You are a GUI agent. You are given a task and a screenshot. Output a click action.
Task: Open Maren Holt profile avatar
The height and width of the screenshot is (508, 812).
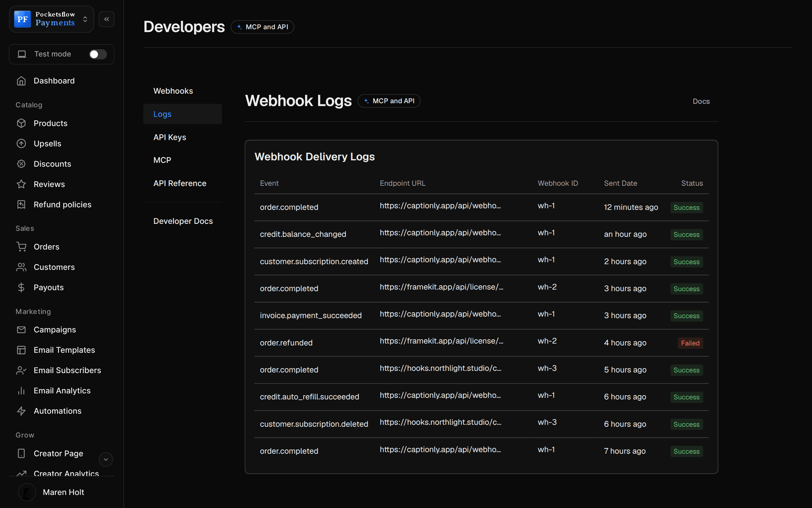(27, 492)
